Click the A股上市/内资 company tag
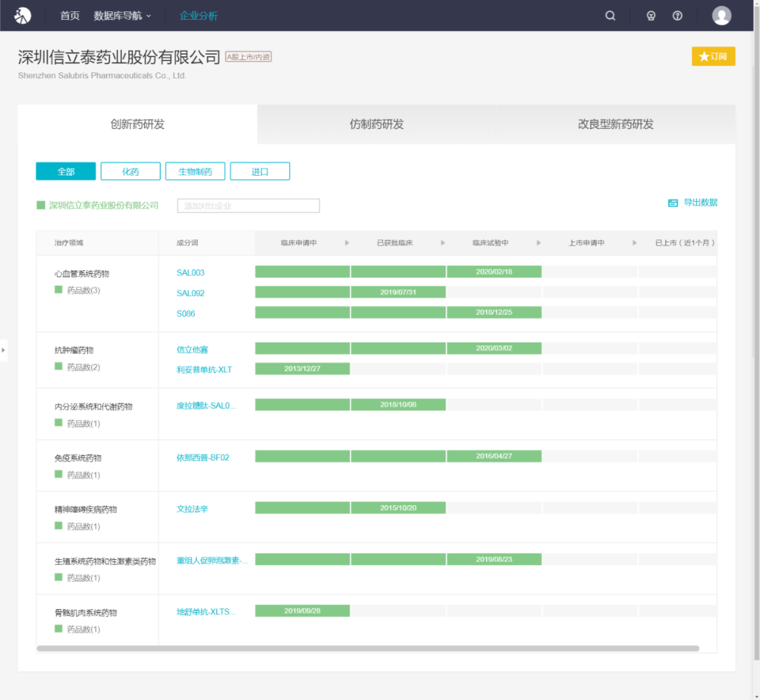This screenshot has height=700, width=760. pyautogui.click(x=248, y=57)
